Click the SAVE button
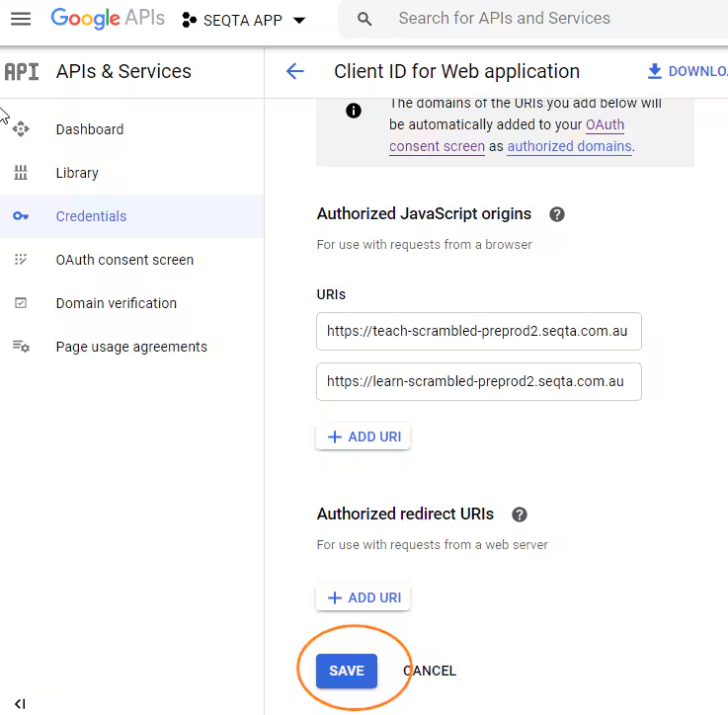 pos(347,671)
